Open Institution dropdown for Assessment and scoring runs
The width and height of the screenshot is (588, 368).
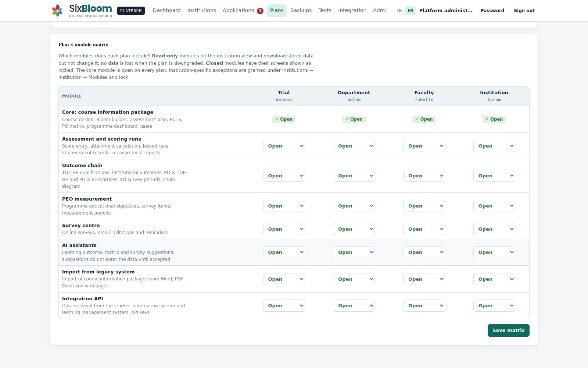[494, 146]
